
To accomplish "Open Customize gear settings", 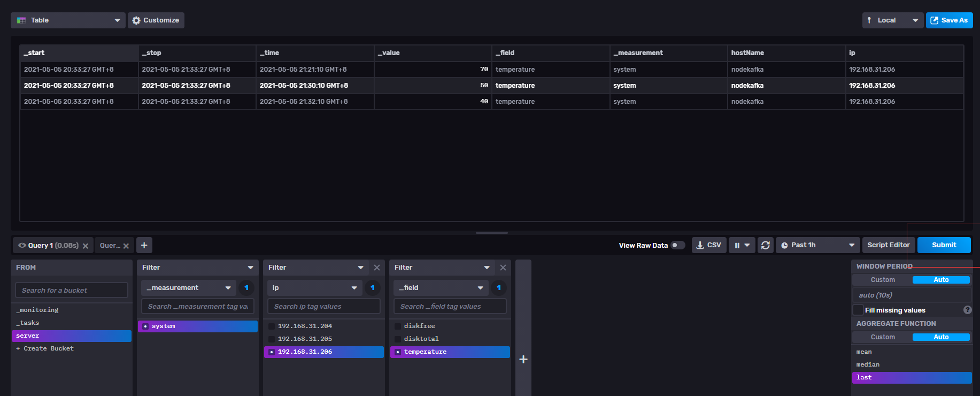I will (x=156, y=20).
